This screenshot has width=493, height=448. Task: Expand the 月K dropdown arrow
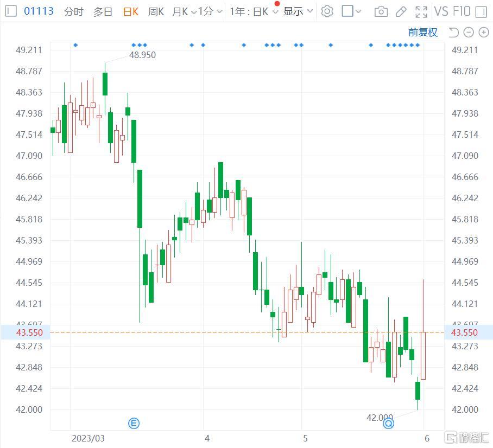(194, 12)
